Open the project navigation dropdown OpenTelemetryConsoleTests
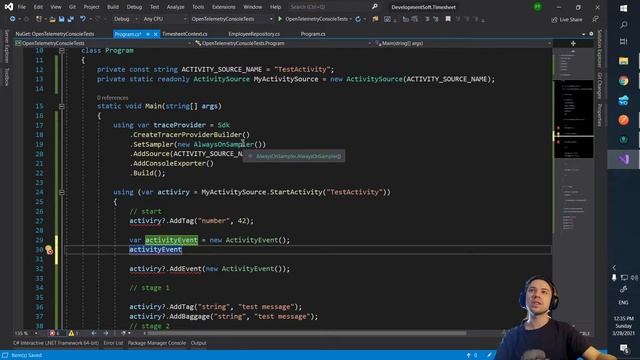The image size is (640, 360). pos(104,43)
